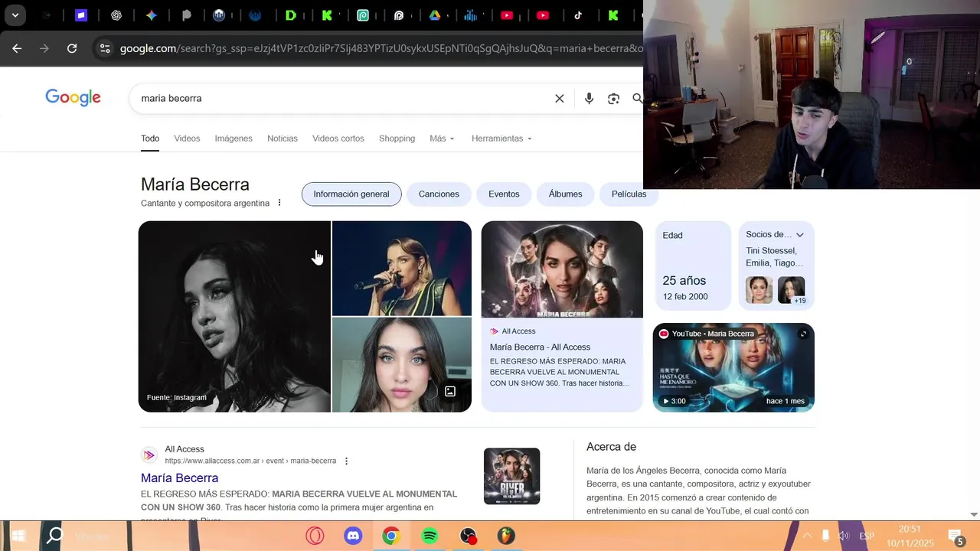This screenshot has height=551, width=980.
Task: Open the All Access card banner image
Action: 562,269
